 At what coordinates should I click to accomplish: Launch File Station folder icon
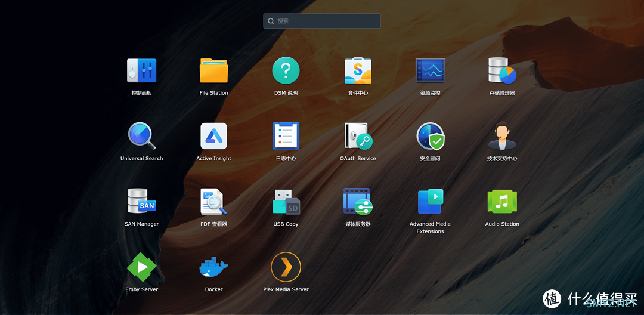[x=213, y=70]
